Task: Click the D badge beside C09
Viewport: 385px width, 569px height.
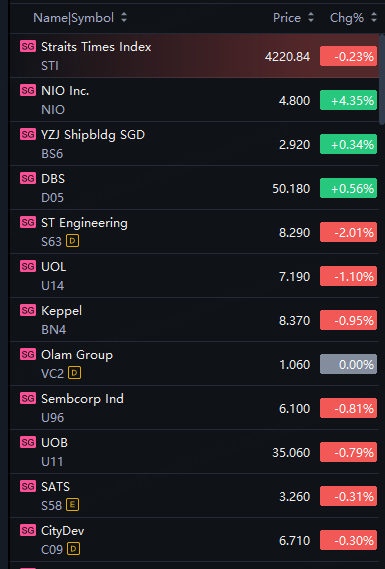Action: point(74,549)
